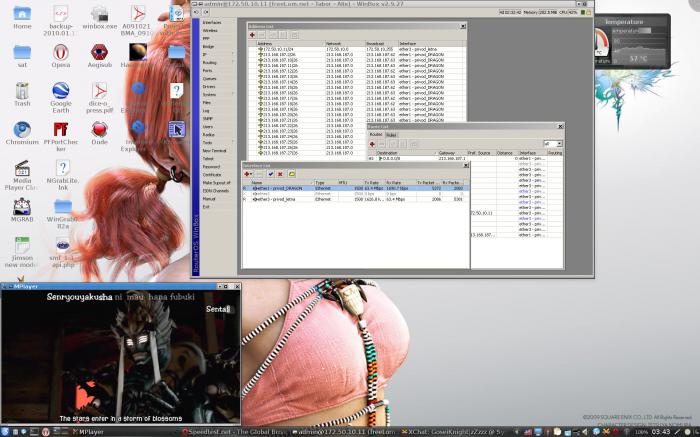Click Exit in the WinBox sidebar menu
The height and width of the screenshot is (437, 700).
pyautogui.click(x=206, y=207)
